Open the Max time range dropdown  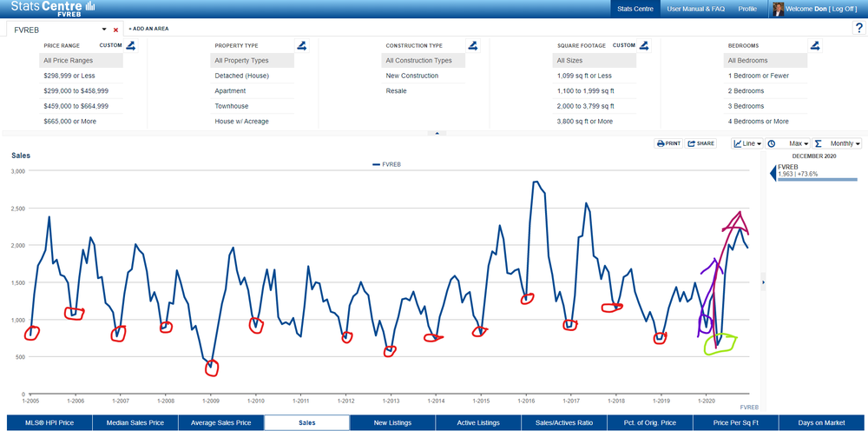788,143
